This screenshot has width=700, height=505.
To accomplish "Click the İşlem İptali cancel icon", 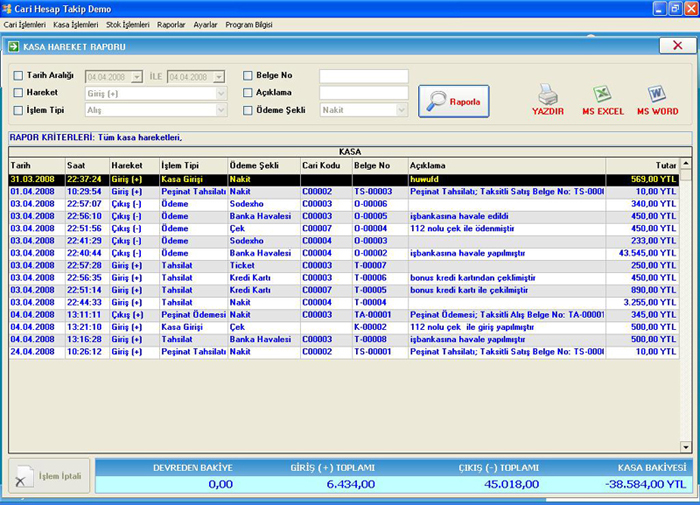I will (x=23, y=476).
